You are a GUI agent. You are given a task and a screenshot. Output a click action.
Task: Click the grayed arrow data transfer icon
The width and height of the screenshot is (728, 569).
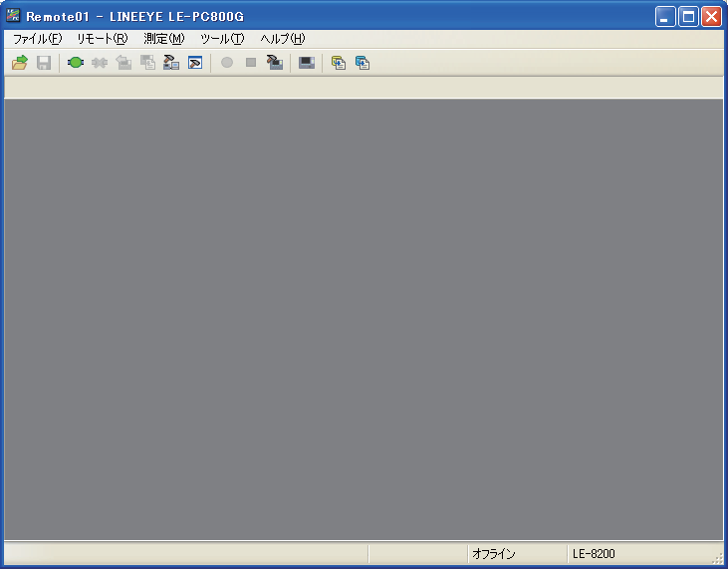tap(123, 62)
